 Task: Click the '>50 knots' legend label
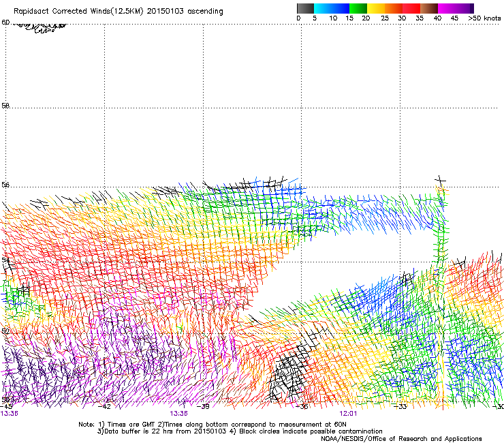tap(484, 18)
